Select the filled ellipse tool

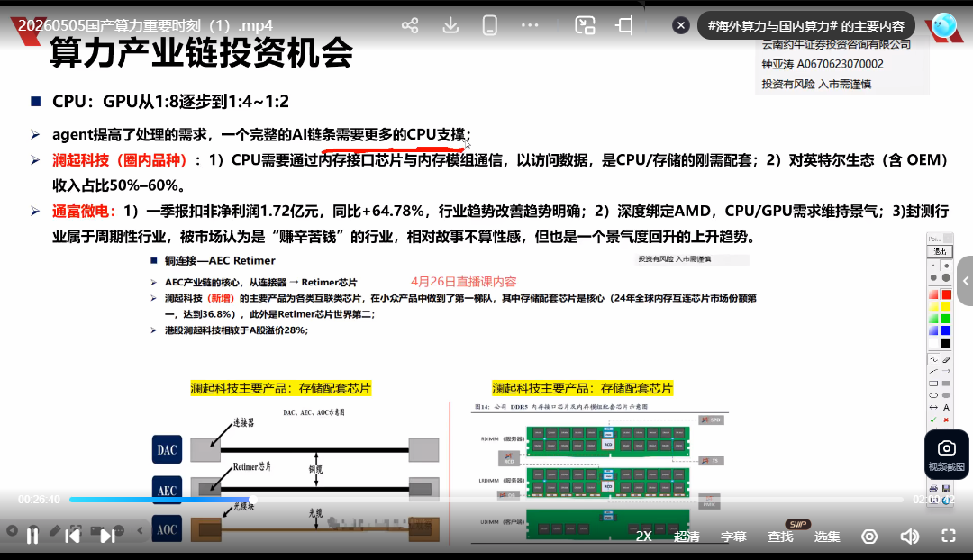(946, 395)
